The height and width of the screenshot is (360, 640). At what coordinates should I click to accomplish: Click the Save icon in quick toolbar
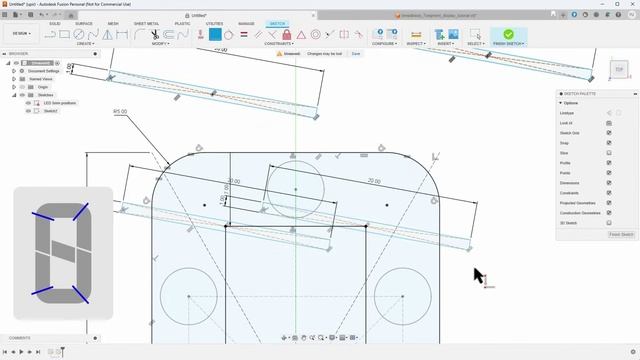pos(31,15)
